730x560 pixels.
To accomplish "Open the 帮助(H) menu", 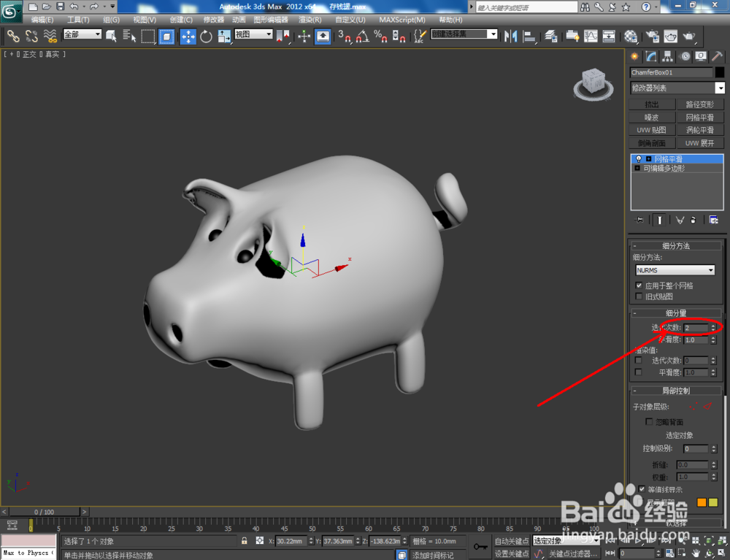I will pyautogui.click(x=450, y=20).
